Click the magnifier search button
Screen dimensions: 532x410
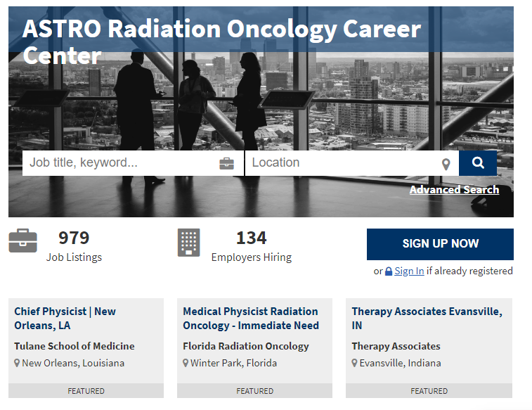coord(478,163)
